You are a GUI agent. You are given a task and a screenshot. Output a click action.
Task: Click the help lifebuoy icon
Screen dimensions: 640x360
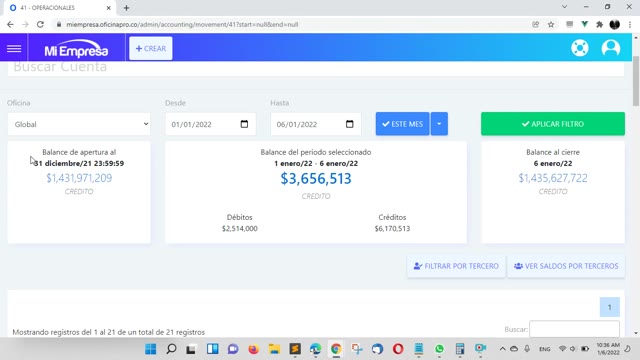580,48
